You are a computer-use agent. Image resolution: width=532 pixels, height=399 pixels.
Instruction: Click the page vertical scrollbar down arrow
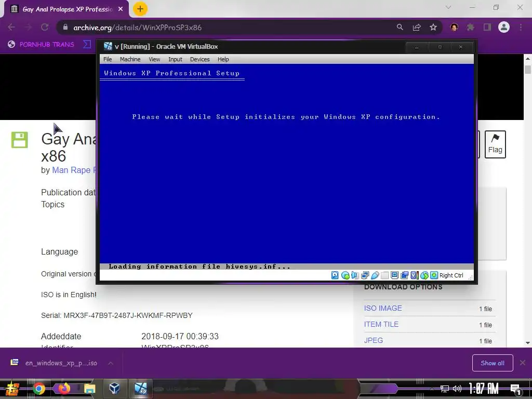528,343
